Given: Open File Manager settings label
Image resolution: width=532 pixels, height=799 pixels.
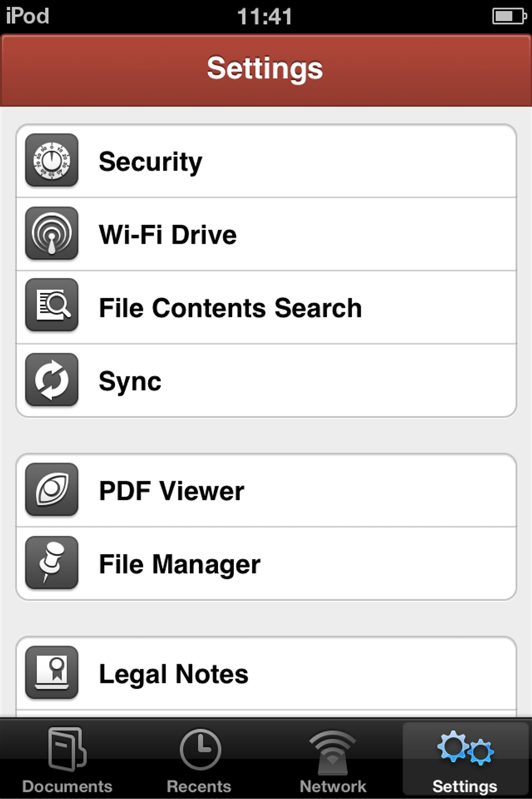Looking at the screenshot, I should [x=179, y=564].
